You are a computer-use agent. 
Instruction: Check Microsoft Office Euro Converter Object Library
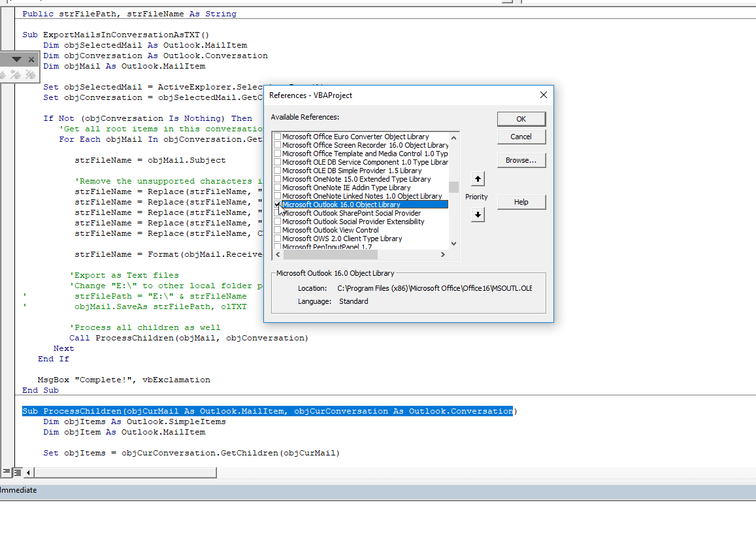[x=277, y=137]
